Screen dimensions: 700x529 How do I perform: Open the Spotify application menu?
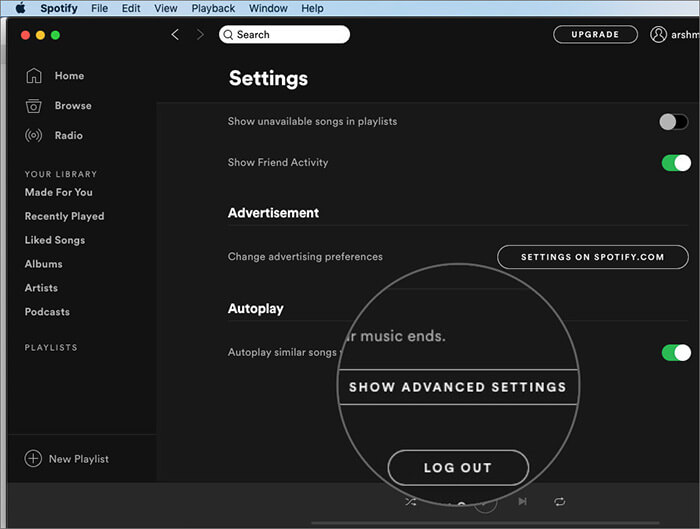(59, 8)
